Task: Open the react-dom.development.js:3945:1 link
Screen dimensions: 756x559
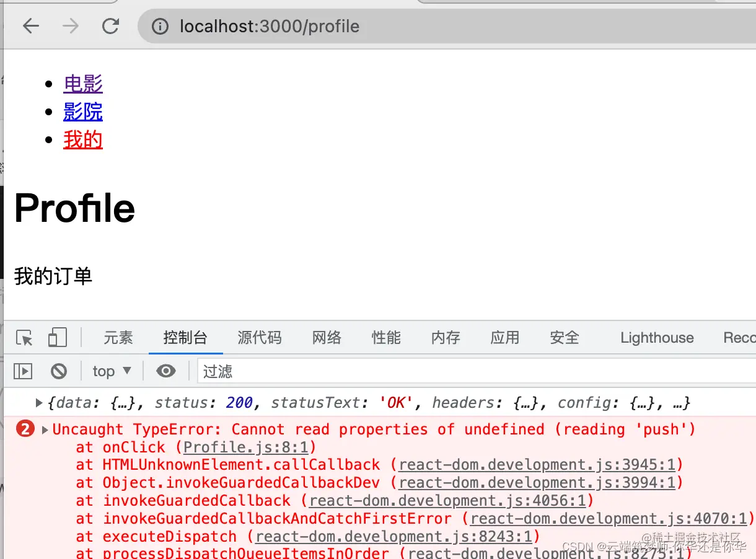Action: coord(537,465)
